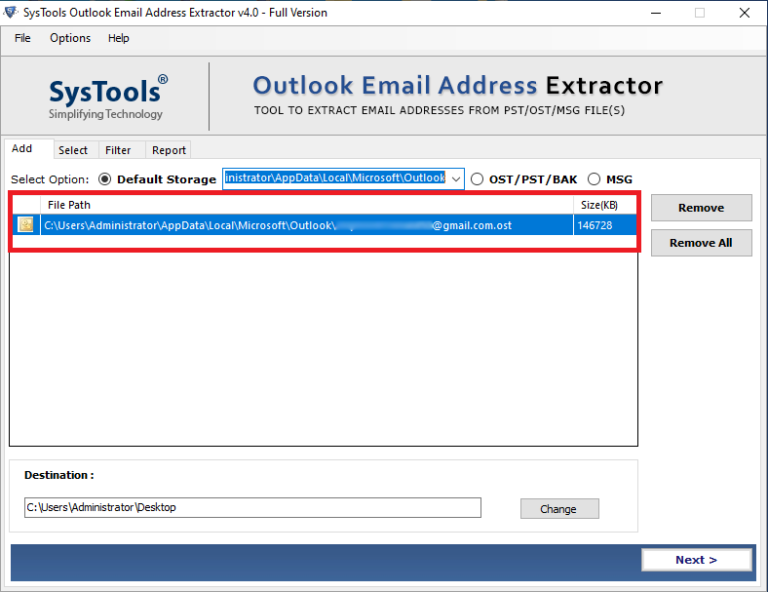Open the File menu
768x592 pixels.
pyautogui.click(x=23, y=38)
